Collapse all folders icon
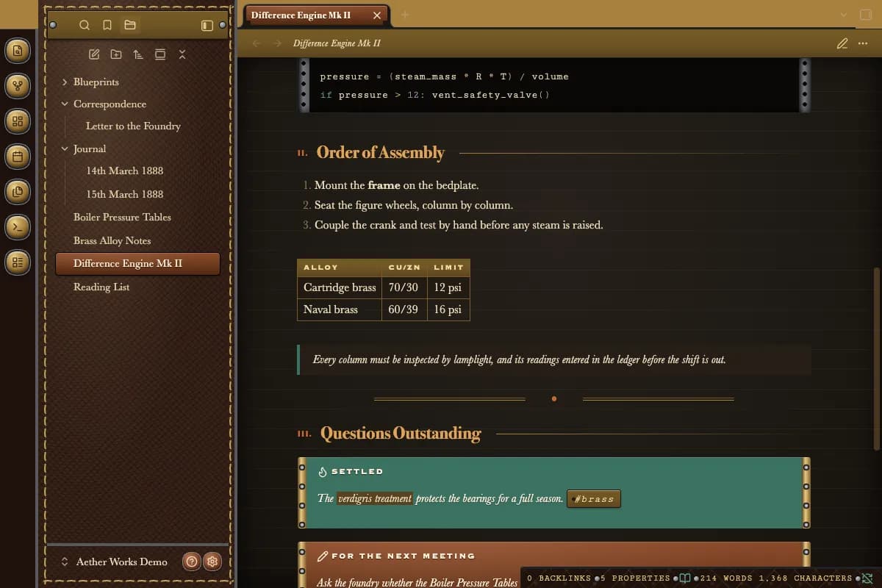This screenshot has height=588, width=882. point(182,54)
